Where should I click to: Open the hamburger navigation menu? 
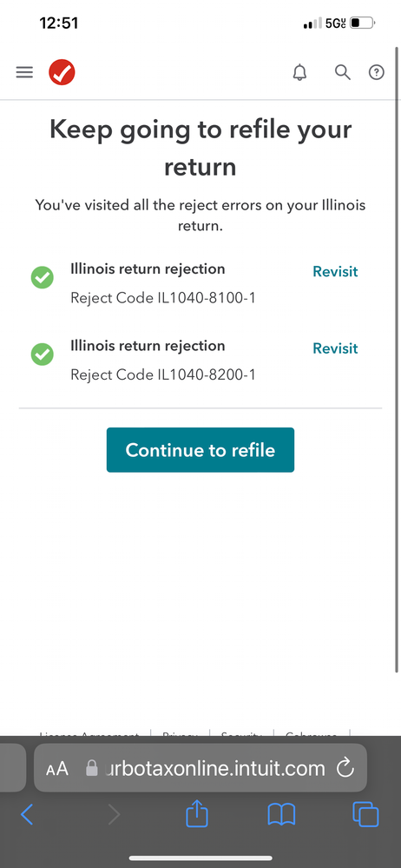[x=24, y=72]
